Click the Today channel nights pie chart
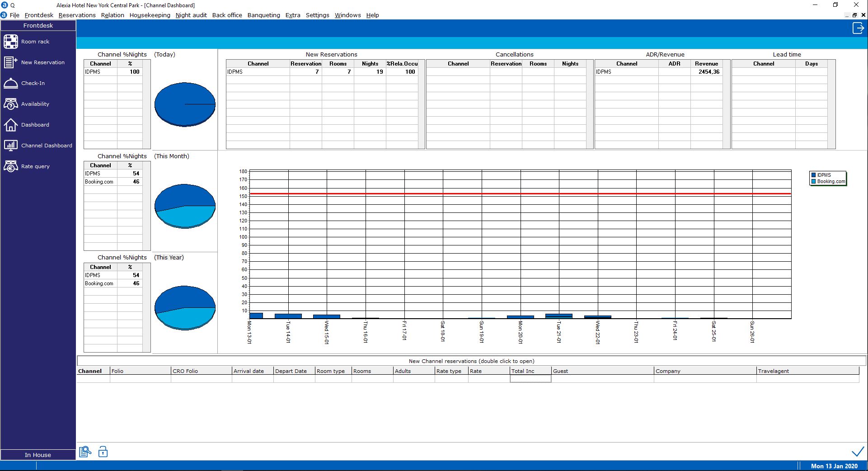 tap(185, 104)
